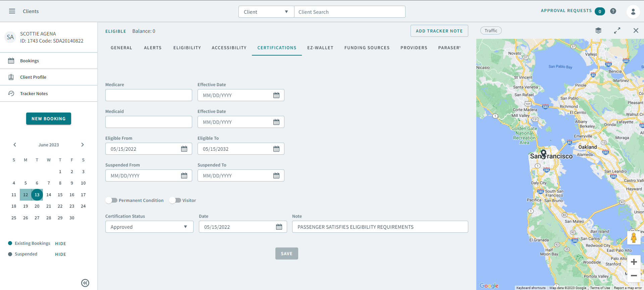Open Suspended From calendar picker
Viewport: 644px width, 290px height.
click(x=184, y=176)
